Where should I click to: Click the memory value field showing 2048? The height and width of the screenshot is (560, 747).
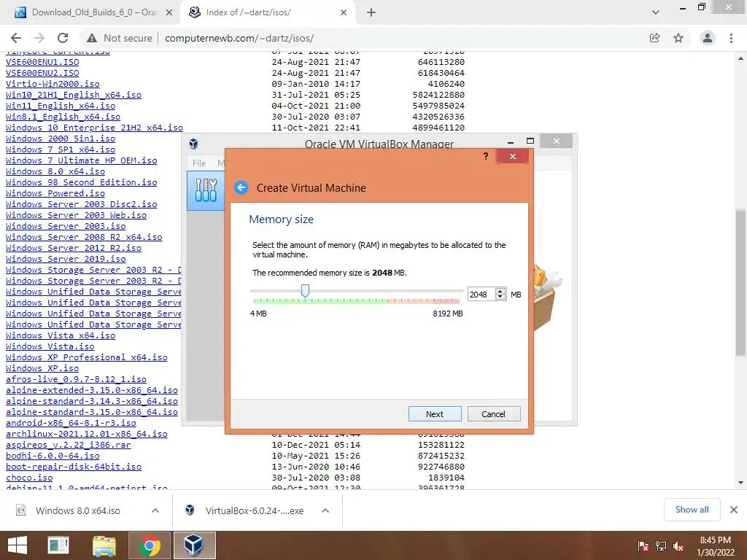point(481,295)
